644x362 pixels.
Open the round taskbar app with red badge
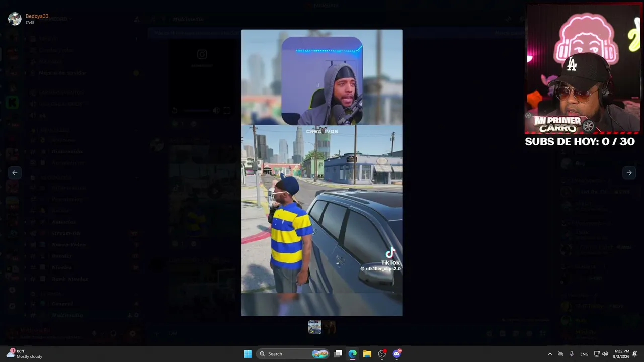coord(382,354)
